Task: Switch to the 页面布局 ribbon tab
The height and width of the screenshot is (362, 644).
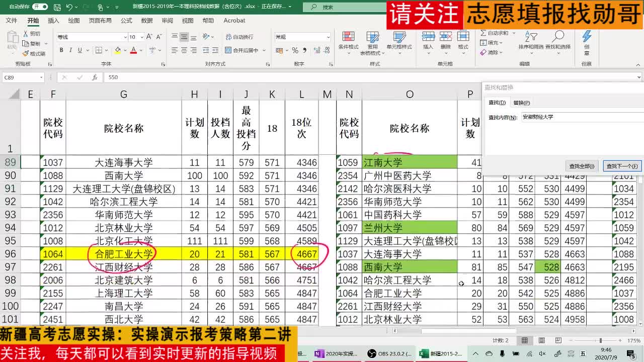Action: pos(100,21)
